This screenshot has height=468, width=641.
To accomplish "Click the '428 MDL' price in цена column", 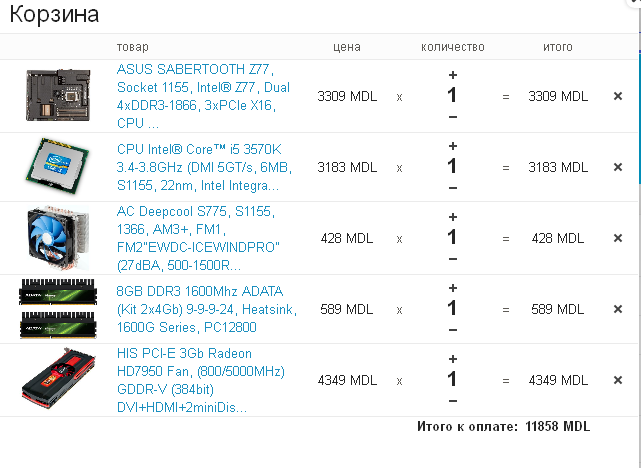I will coord(347,238).
